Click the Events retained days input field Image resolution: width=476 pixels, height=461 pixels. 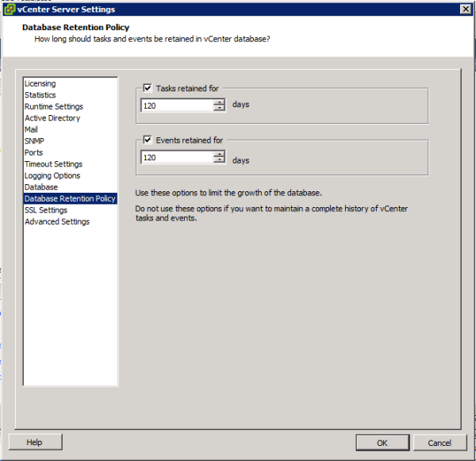(177, 157)
